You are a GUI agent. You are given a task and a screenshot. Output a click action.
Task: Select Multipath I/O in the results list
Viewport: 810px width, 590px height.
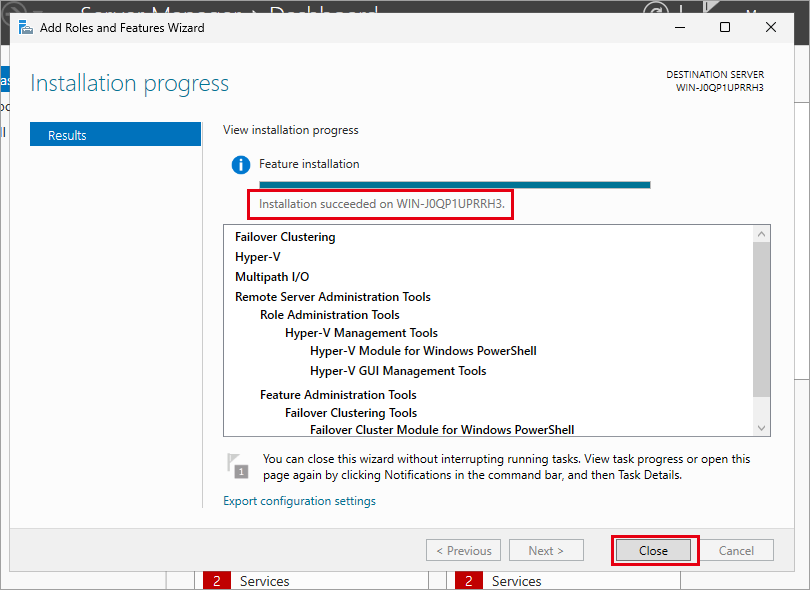tap(272, 277)
